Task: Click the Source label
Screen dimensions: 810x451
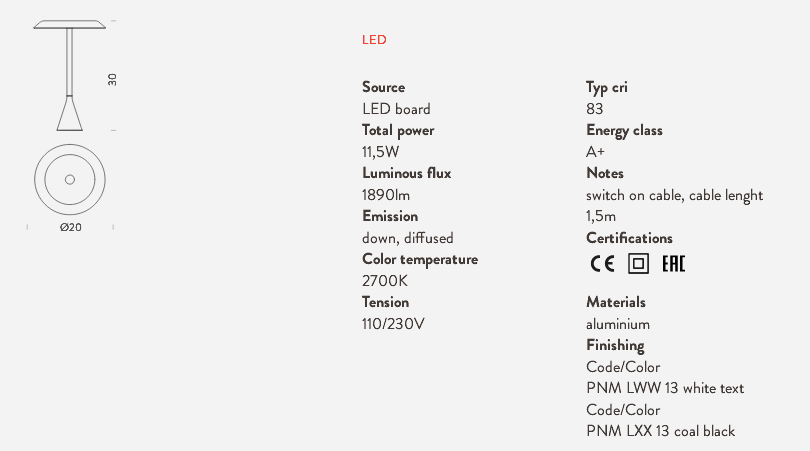Action: pos(383,87)
